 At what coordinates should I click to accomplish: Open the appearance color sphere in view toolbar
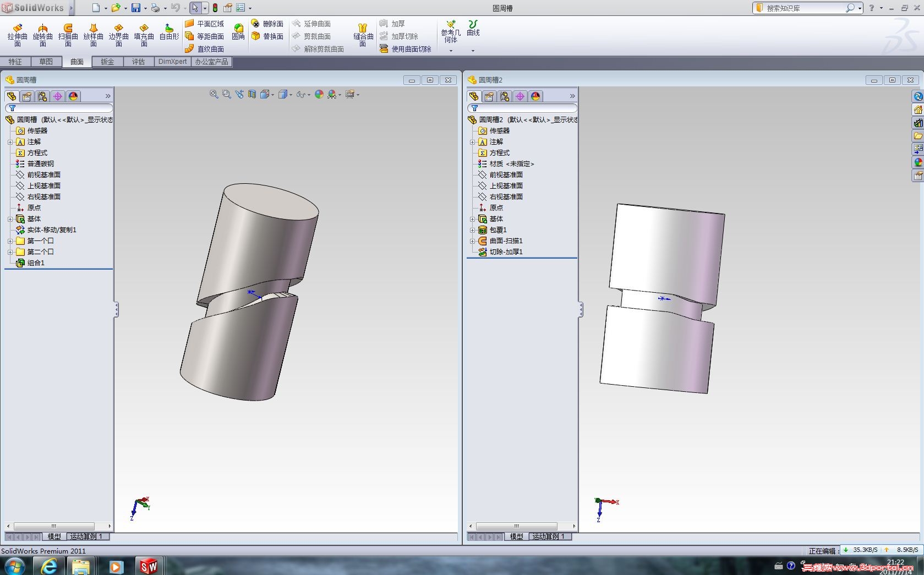(319, 95)
